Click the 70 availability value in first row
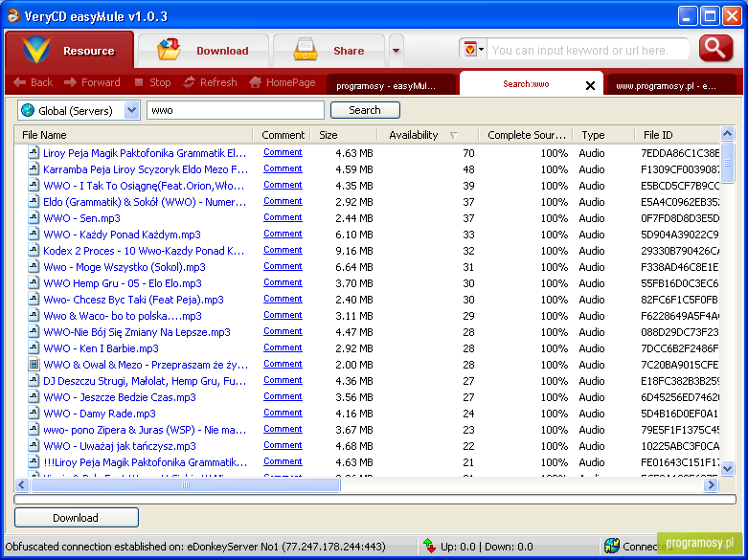 coord(468,153)
